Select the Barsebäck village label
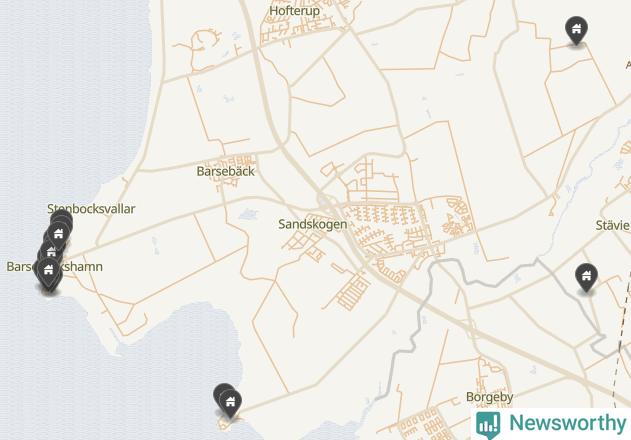Image resolution: width=631 pixels, height=440 pixels. pos(225,171)
